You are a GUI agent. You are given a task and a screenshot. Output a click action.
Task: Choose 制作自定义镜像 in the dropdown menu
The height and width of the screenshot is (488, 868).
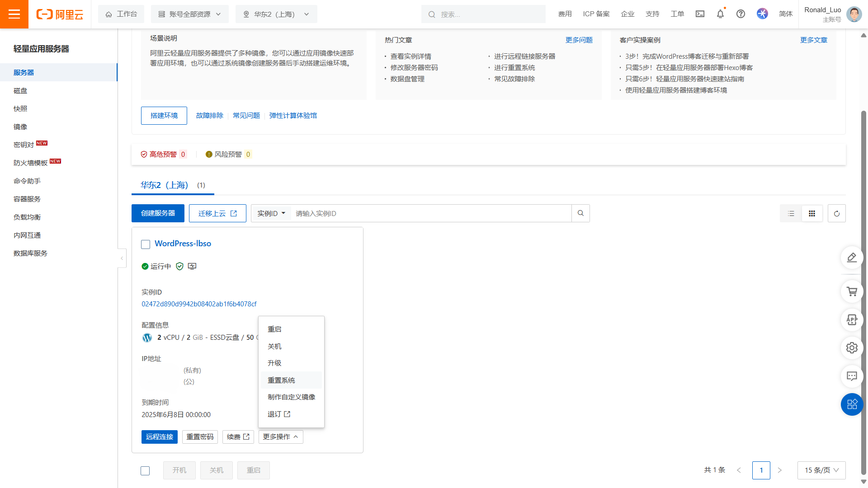(x=291, y=397)
